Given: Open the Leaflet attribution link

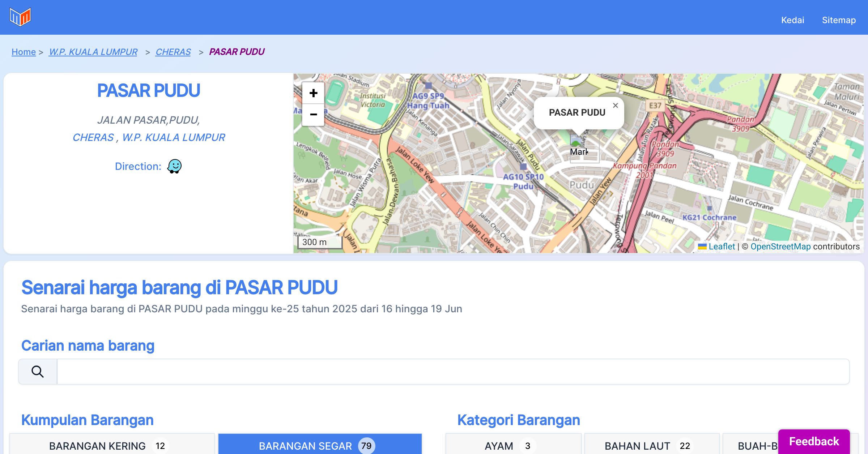Looking at the screenshot, I should tap(722, 247).
